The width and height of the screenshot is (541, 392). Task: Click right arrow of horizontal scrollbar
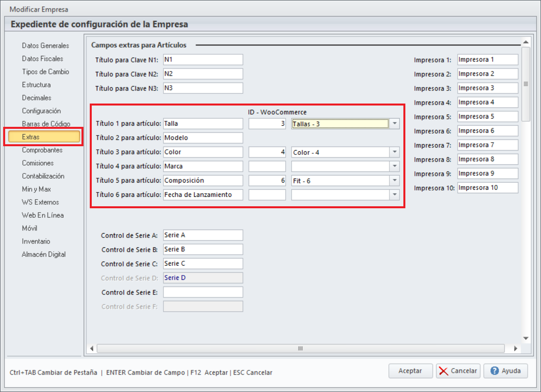click(x=515, y=349)
